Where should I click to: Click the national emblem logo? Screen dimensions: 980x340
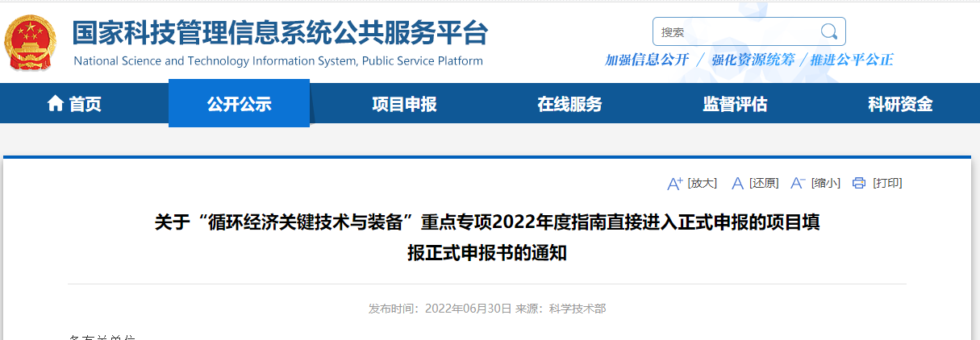[x=31, y=42]
